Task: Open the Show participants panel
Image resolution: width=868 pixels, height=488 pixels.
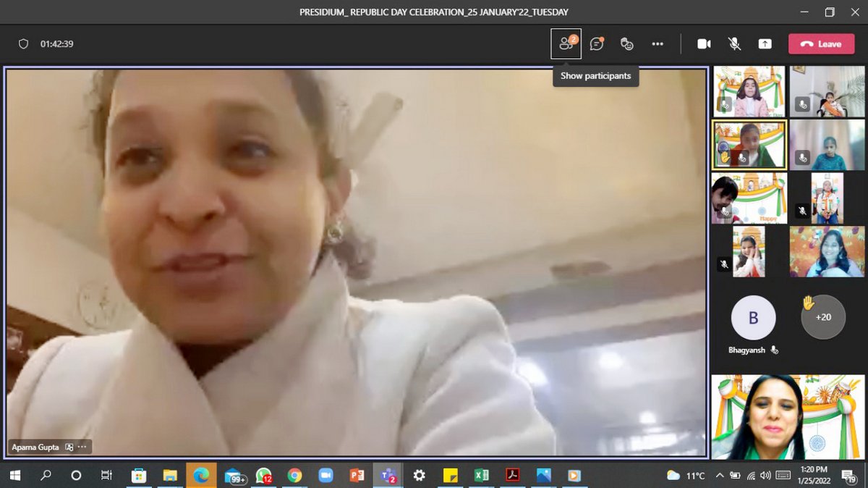Action: point(566,44)
